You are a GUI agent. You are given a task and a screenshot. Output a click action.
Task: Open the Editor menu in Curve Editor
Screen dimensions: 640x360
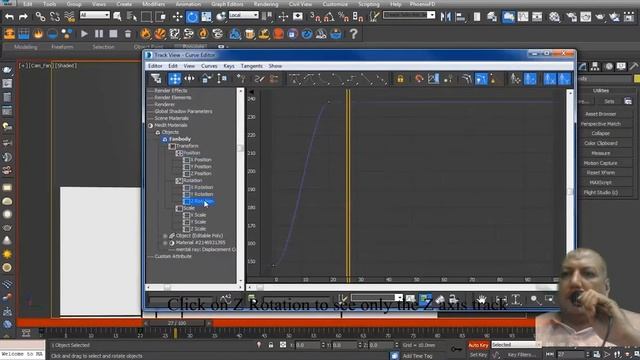pyautogui.click(x=155, y=66)
